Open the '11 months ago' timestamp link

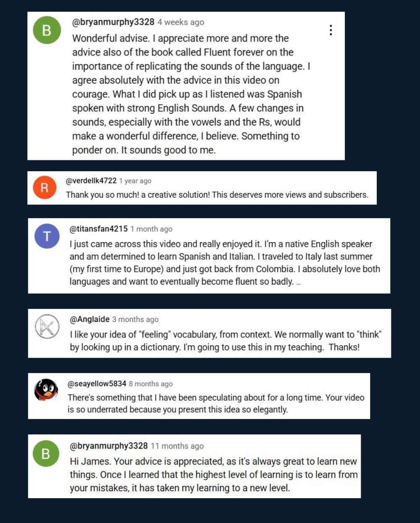[177, 446]
